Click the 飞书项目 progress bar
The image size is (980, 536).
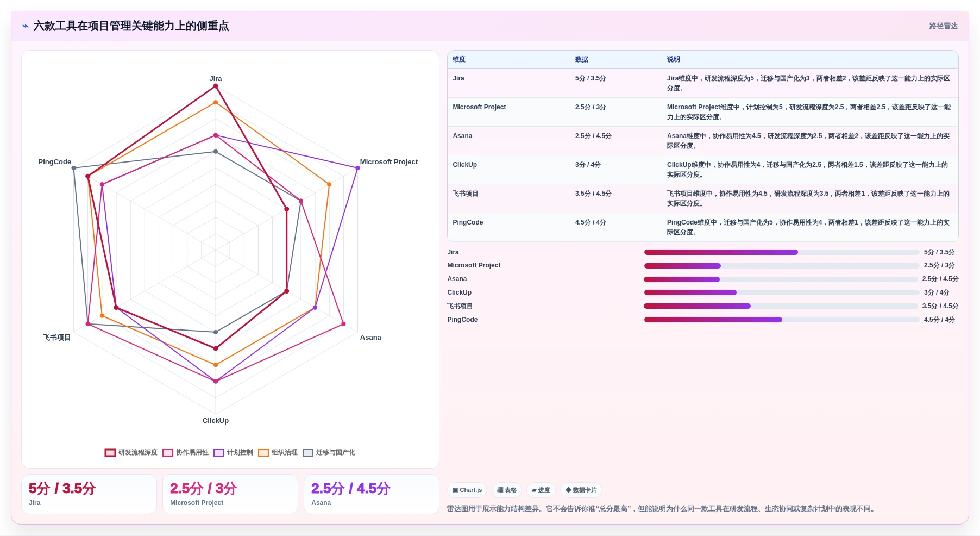781,306
